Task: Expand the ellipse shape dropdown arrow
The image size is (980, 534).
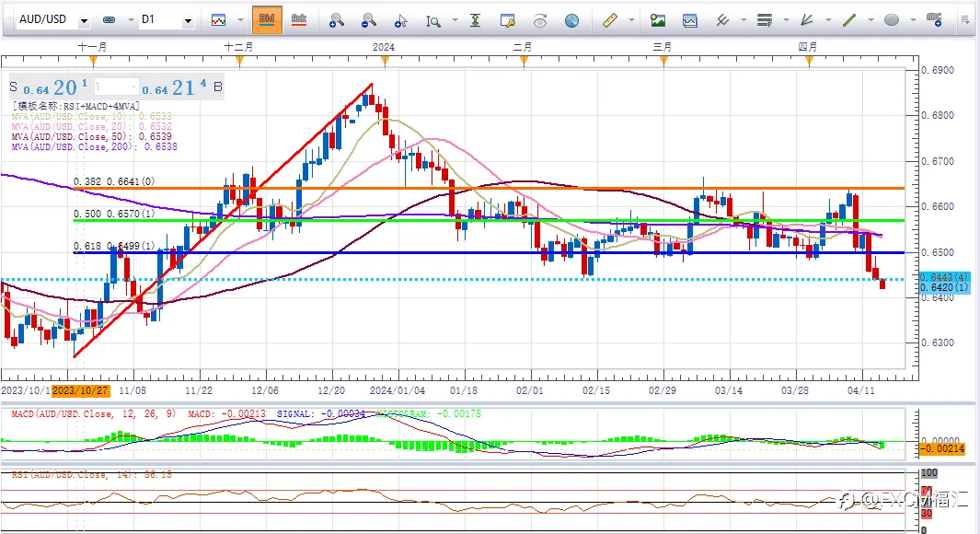Action: [x=913, y=20]
